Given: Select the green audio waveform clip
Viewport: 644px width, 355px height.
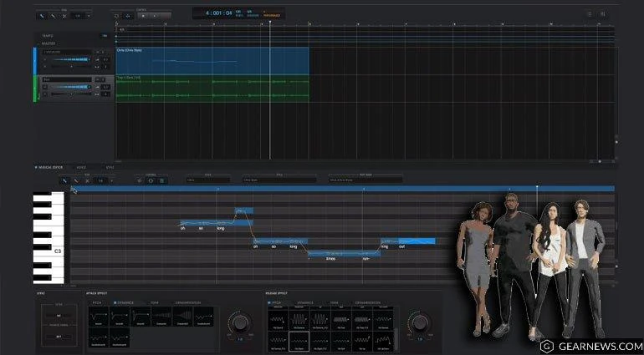Looking at the screenshot, I should click(212, 89).
